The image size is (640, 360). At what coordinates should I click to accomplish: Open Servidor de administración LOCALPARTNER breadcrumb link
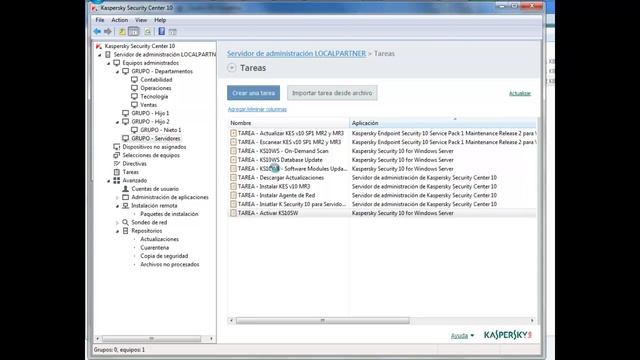pyautogui.click(x=296, y=53)
